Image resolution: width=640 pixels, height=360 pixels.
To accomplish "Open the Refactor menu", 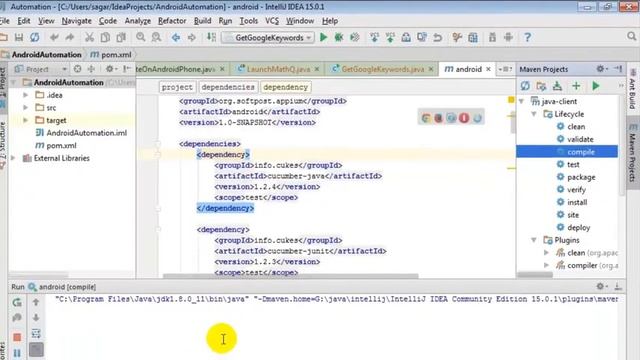I will [172, 21].
